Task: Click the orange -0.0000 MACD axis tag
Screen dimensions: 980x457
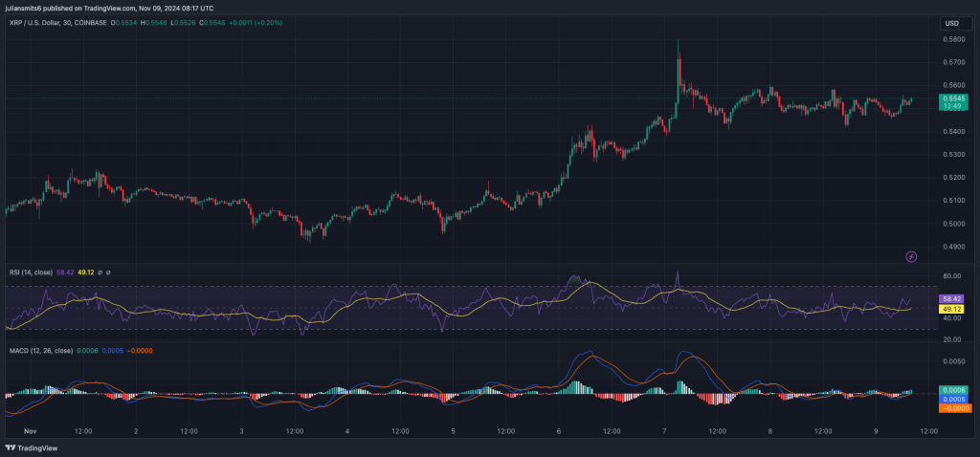Action: click(x=954, y=408)
